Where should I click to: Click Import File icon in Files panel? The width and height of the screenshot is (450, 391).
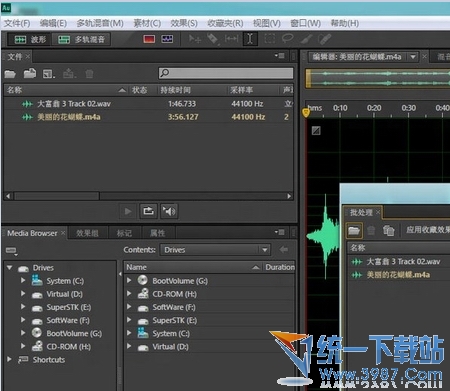[x=30, y=73]
